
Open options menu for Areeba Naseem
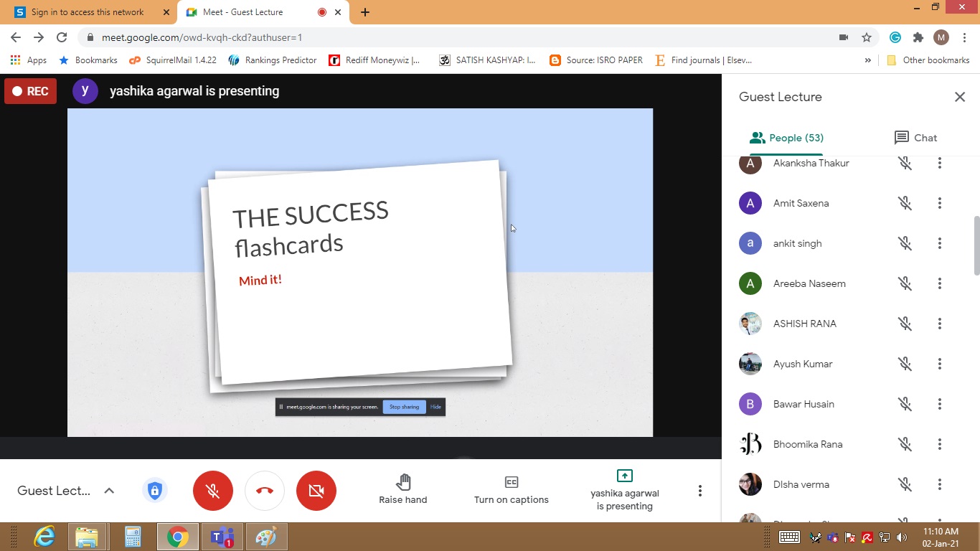click(939, 284)
